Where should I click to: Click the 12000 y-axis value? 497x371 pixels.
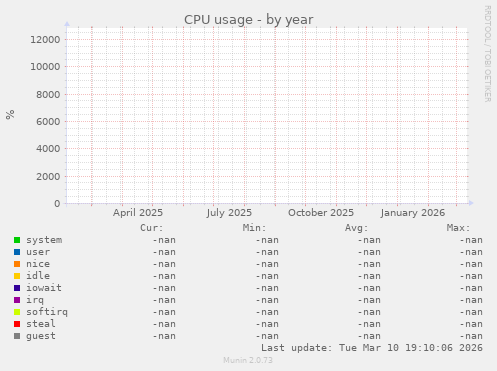pyautogui.click(x=45, y=40)
